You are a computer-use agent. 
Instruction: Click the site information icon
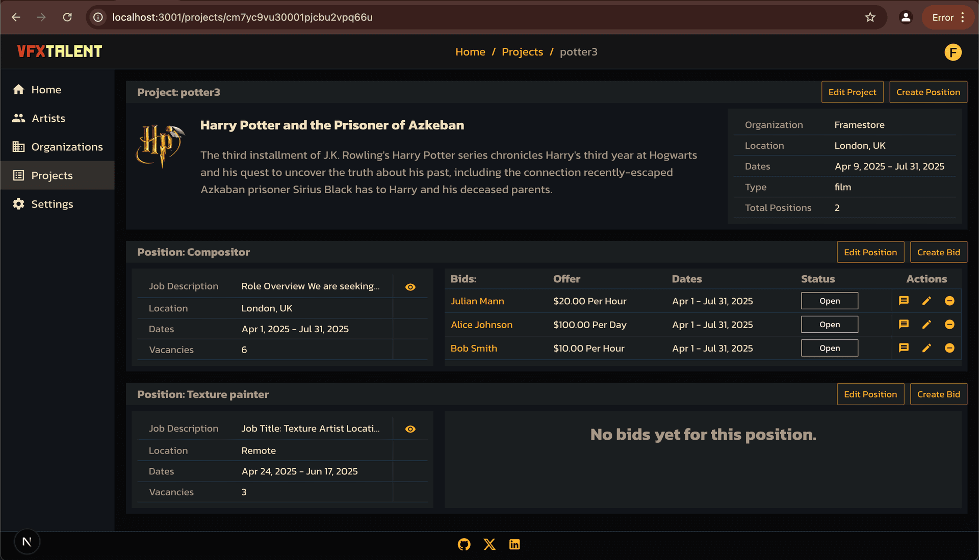[98, 17]
